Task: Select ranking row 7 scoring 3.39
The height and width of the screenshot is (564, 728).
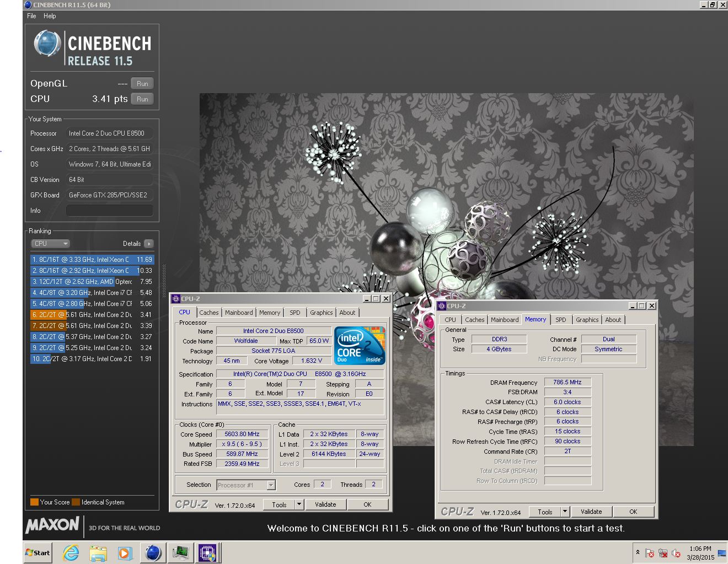Action: [92, 326]
